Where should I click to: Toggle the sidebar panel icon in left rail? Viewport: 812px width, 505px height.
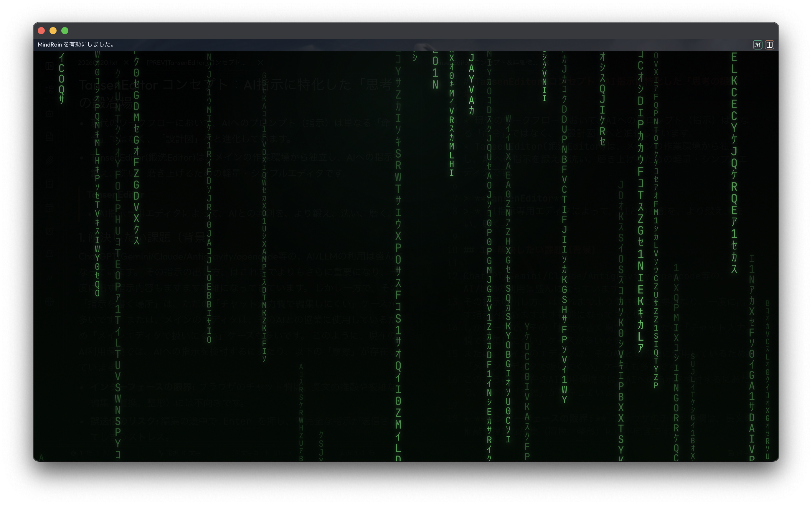(50, 66)
